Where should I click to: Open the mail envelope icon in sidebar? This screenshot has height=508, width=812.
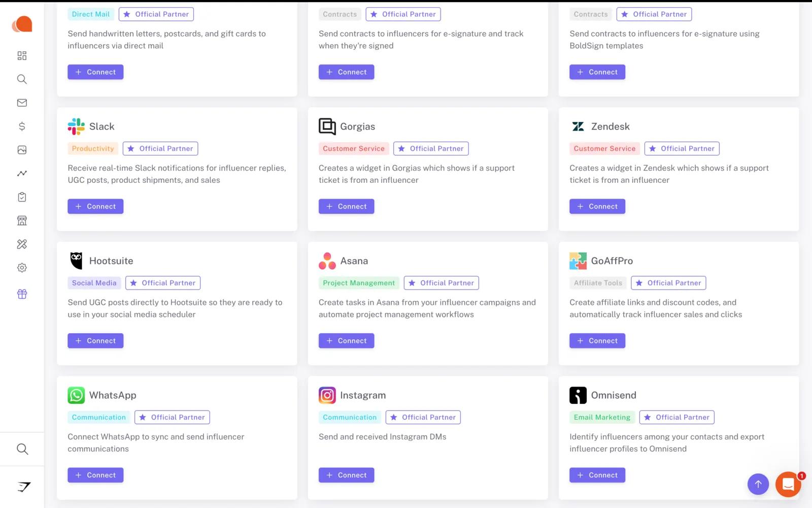(x=22, y=103)
